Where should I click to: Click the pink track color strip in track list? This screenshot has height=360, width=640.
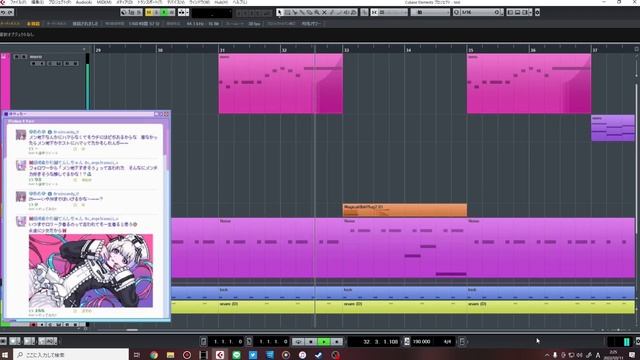5,82
